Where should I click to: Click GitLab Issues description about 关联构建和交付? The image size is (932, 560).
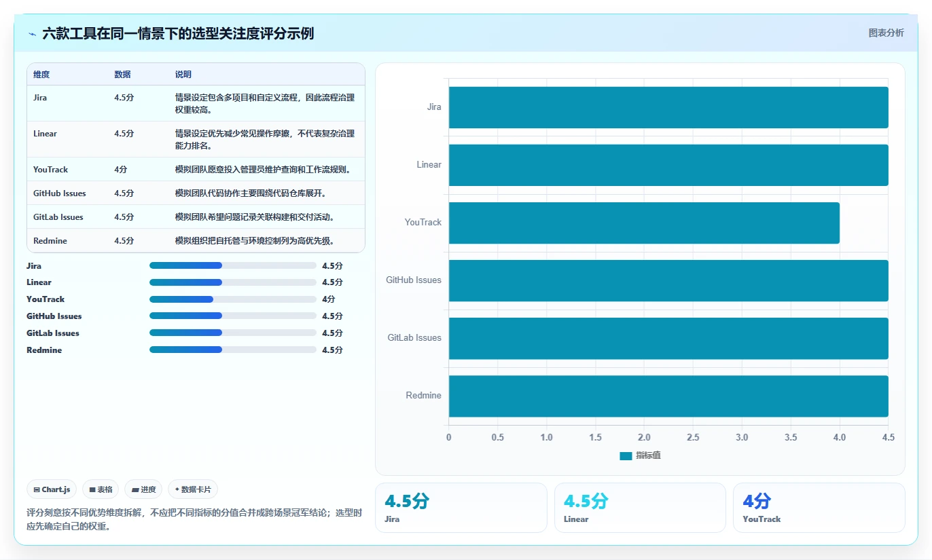click(254, 217)
